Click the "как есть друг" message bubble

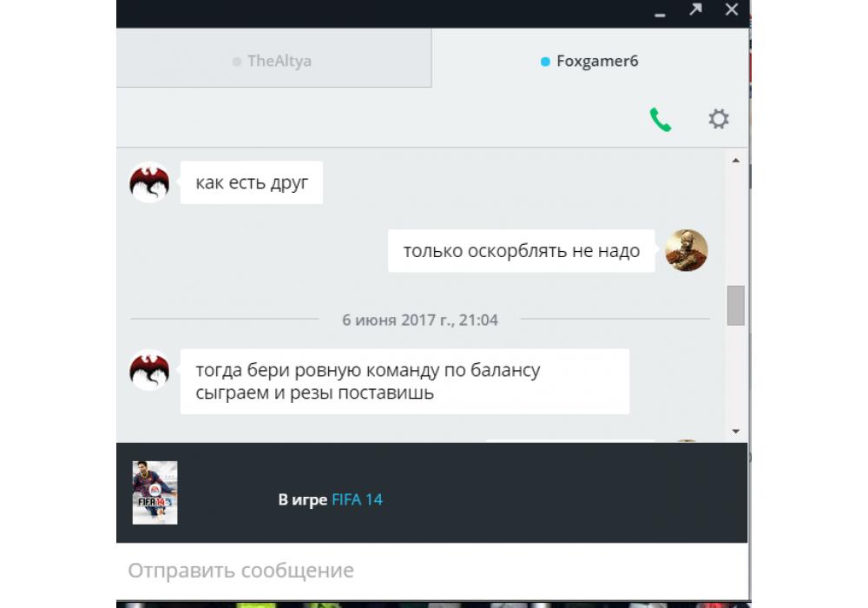pyautogui.click(x=252, y=182)
